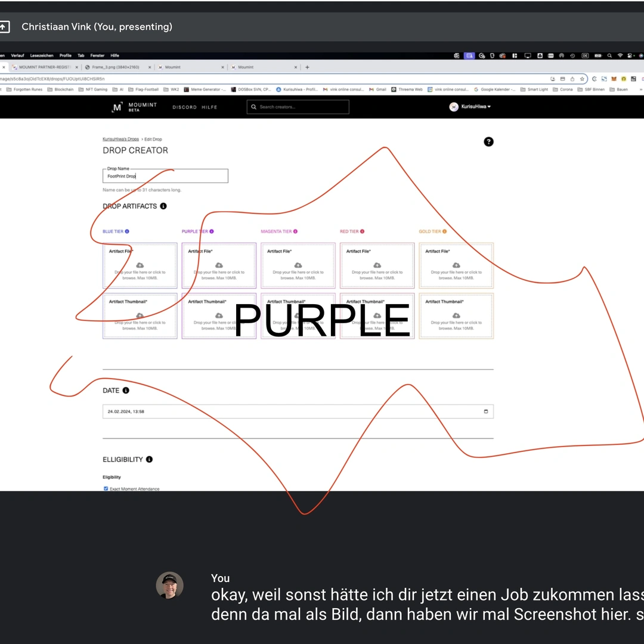
Task: Open the Hilfe menu in macOS menu bar
Action: coord(114,55)
